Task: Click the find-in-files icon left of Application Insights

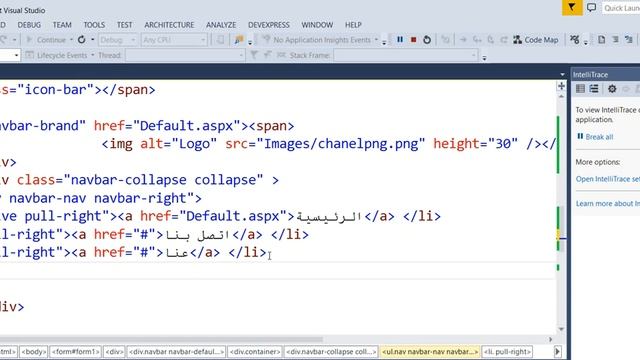Action: [239, 40]
